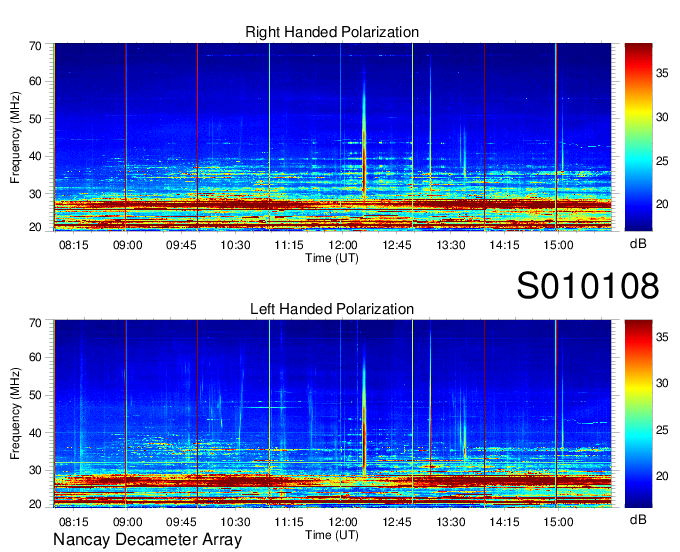This screenshot has height=552, width=680.
Task: Click 14:15 tick on left-handed plot
Action: 504,522
